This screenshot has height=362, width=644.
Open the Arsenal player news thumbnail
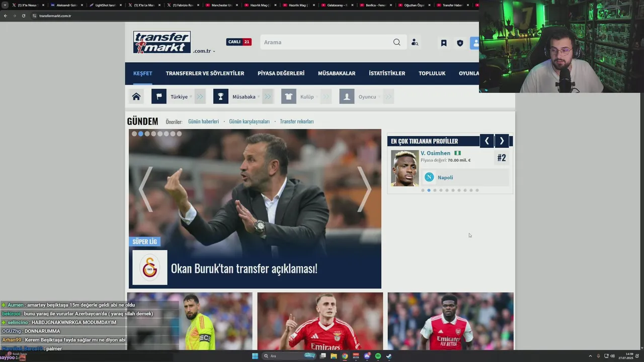coord(451,321)
